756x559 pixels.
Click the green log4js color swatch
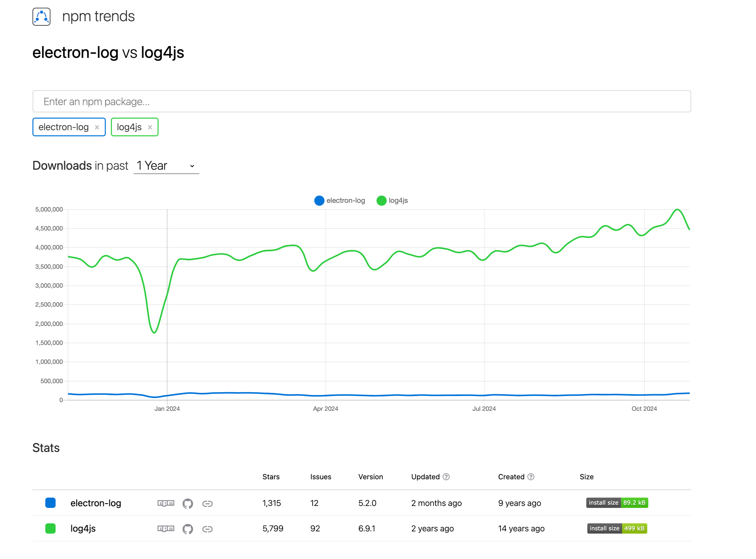(51, 528)
